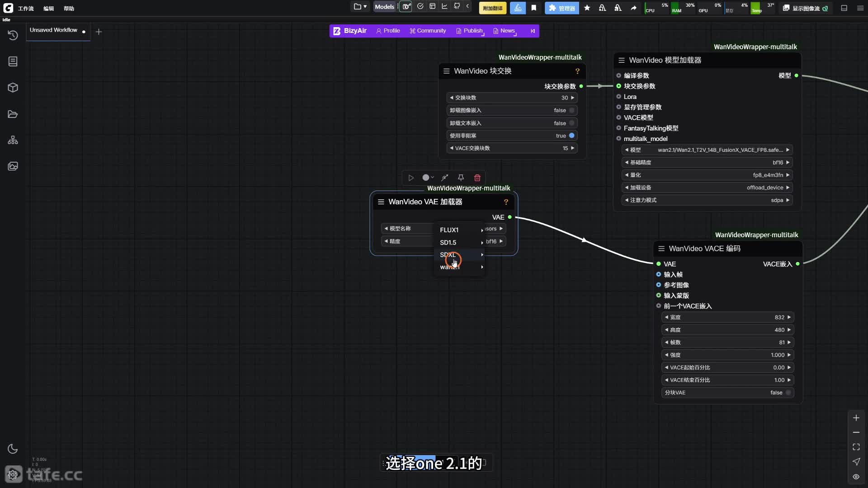The height and width of the screenshot is (488, 868).
Task: Zoom in with the plus icon
Action: click(x=856, y=418)
